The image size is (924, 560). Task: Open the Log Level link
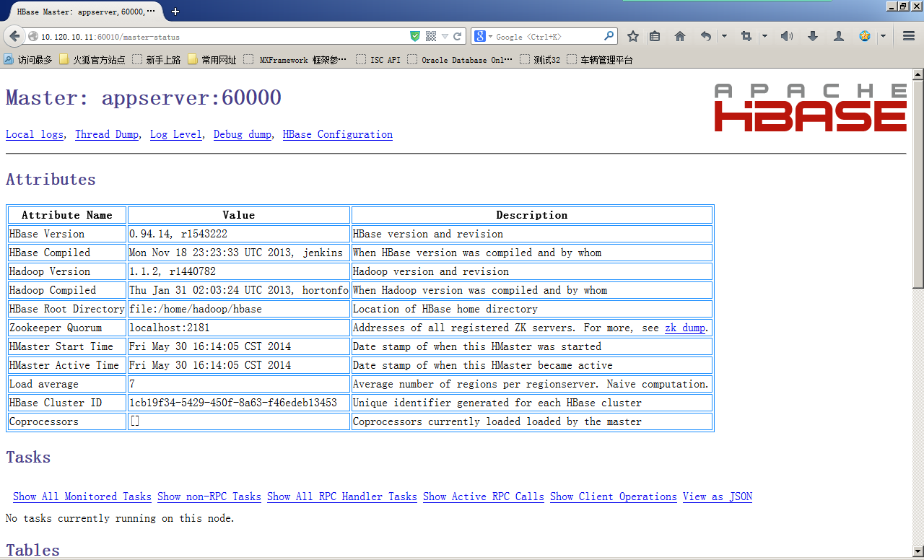(x=176, y=134)
